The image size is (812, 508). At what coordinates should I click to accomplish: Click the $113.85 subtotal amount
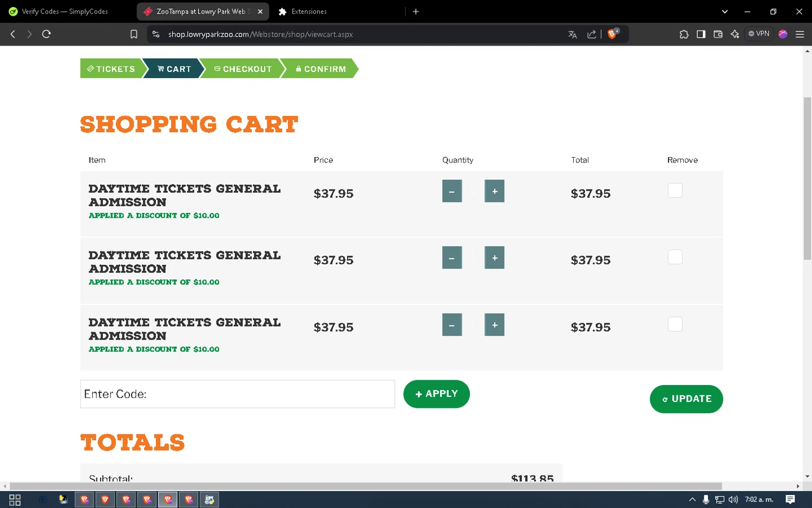pos(532,478)
